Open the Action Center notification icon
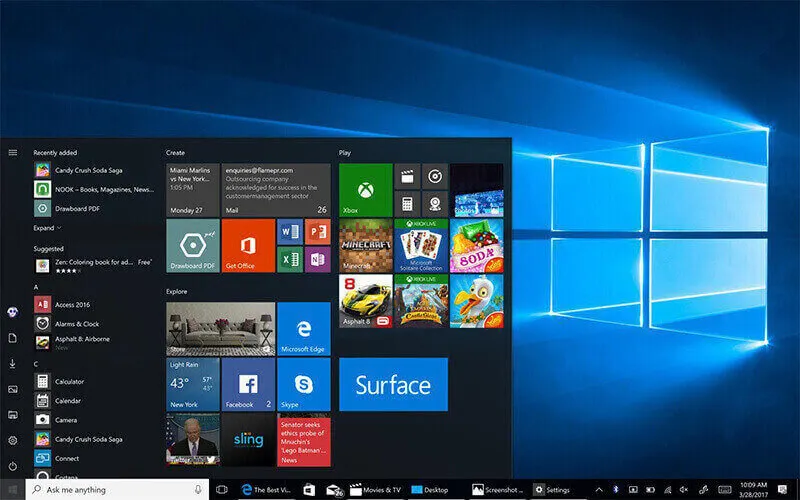 [x=782, y=490]
